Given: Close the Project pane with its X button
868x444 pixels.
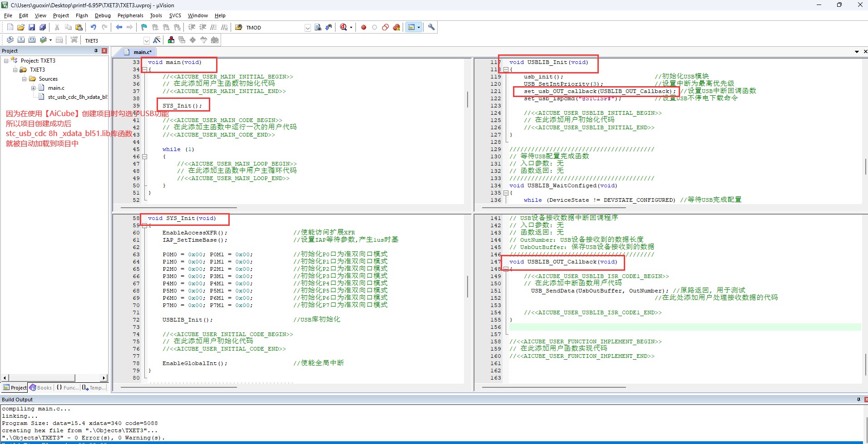Looking at the screenshot, I should point(104,51).
